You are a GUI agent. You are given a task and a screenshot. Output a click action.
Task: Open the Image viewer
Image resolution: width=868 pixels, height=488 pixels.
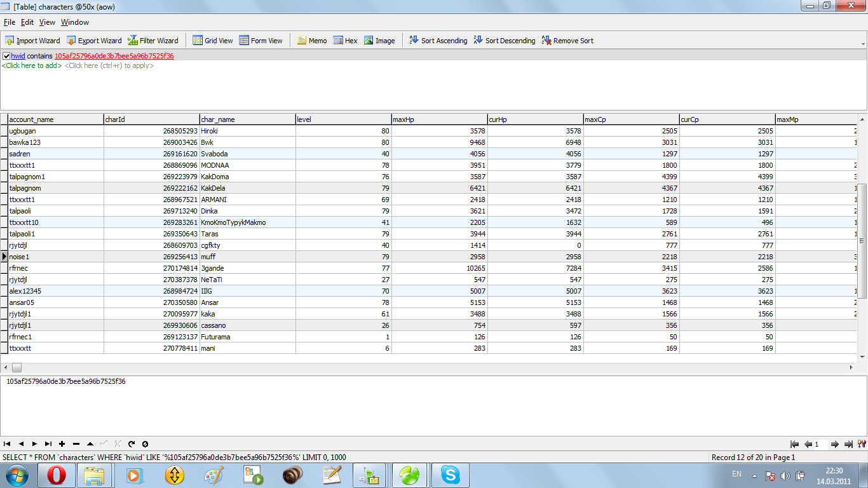click(379, 41)
